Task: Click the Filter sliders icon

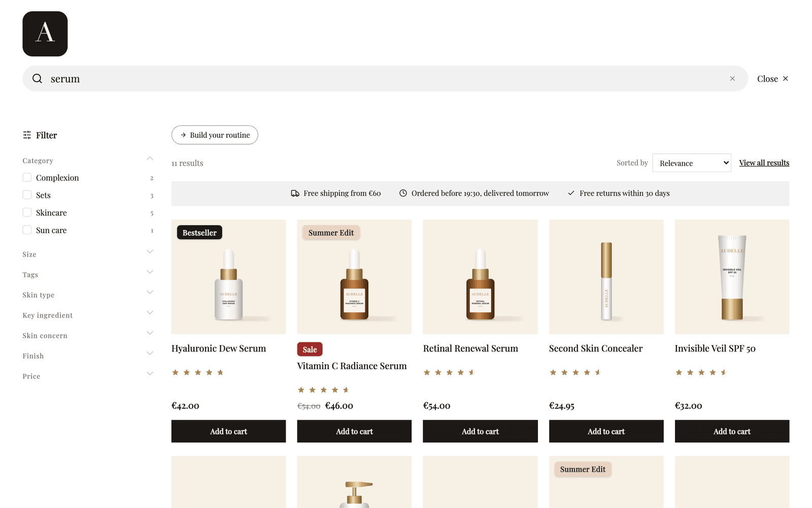Action: click(x=27, y=135)
